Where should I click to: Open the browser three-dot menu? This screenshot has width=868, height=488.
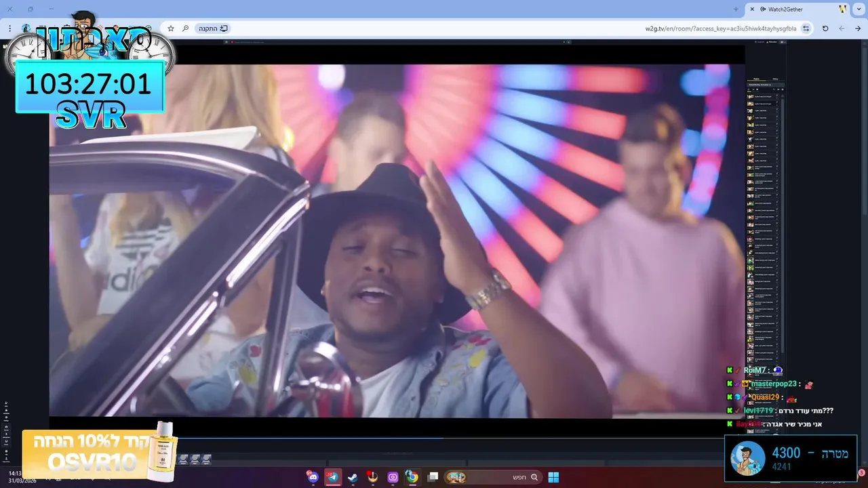[x=10, y=28]
